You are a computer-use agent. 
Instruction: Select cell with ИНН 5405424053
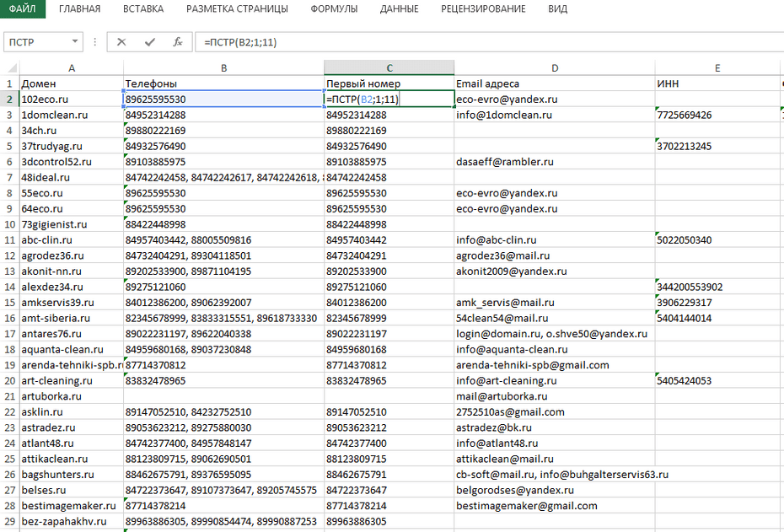click(x=717, y=380)
